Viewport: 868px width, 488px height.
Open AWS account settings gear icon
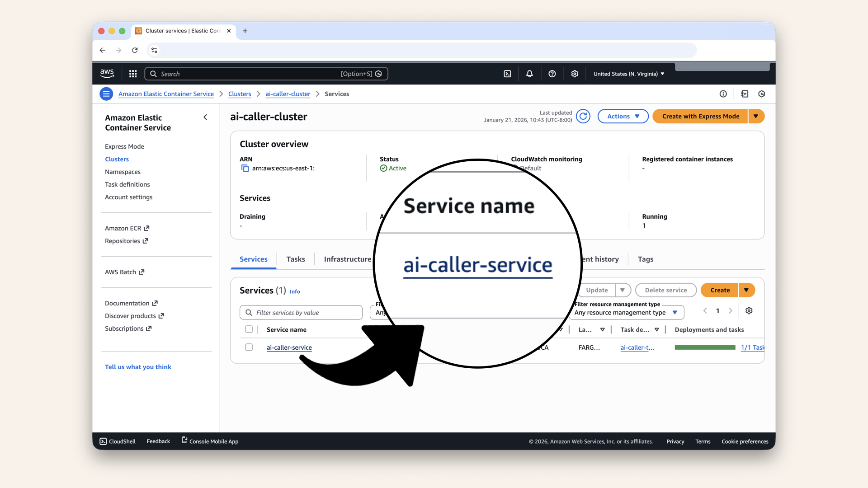click(575, 73)
